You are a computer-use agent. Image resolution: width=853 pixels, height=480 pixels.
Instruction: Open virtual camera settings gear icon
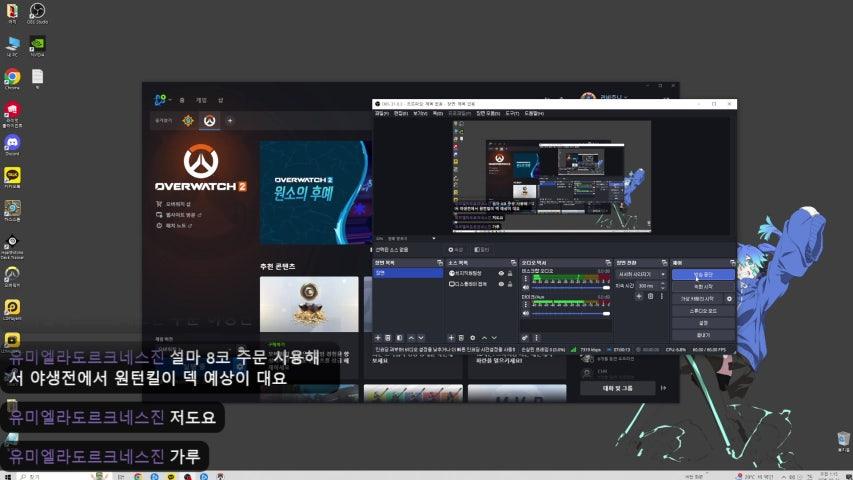[730, 299]
